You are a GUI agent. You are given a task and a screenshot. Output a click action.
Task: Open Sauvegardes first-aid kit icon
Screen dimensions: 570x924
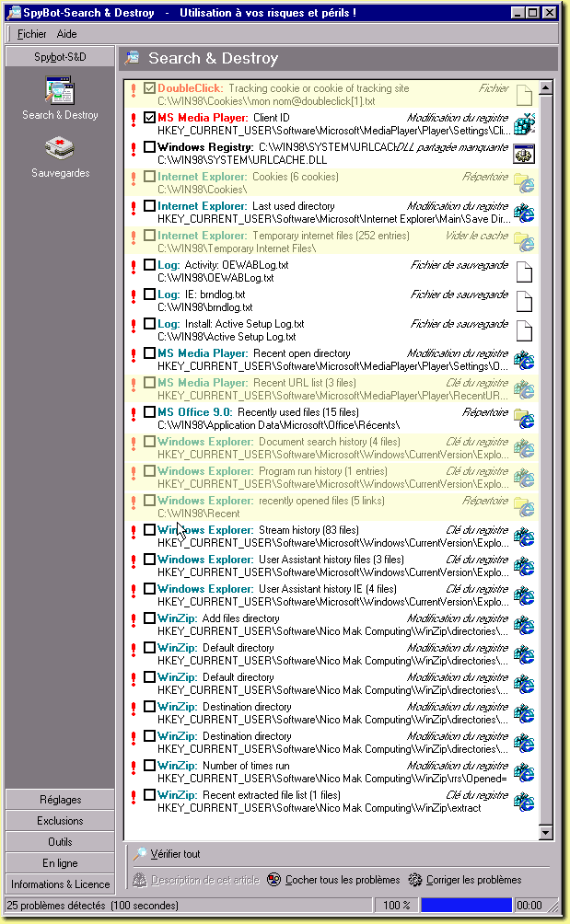click(60, 148)
